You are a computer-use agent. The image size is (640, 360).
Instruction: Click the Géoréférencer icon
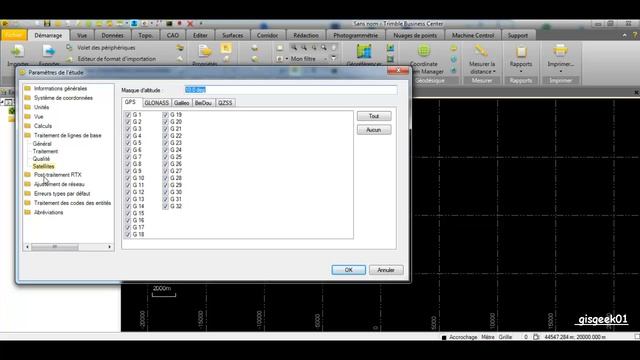pos(364,51)
